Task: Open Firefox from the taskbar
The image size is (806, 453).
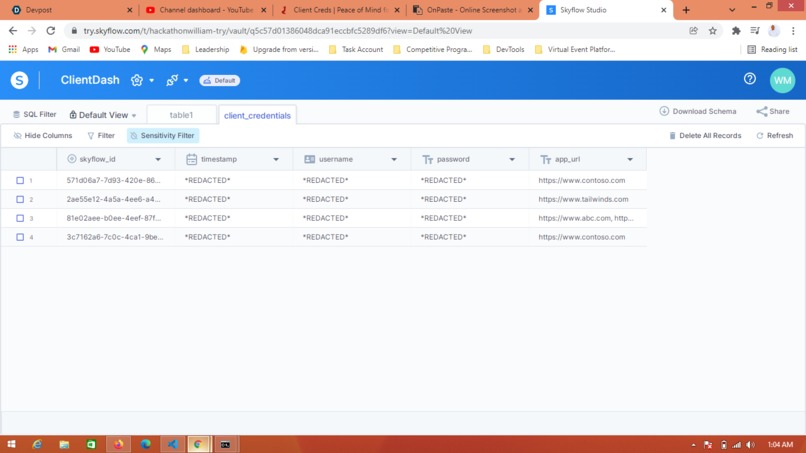Action: click(x=119, y=444)
